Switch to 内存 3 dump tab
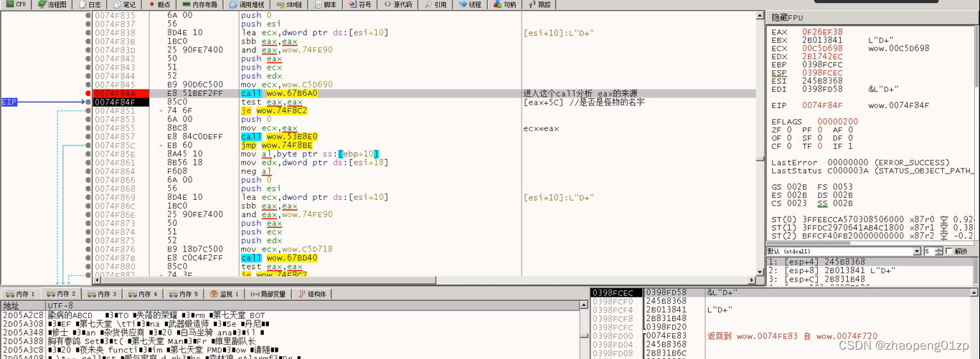 point(102,294)
